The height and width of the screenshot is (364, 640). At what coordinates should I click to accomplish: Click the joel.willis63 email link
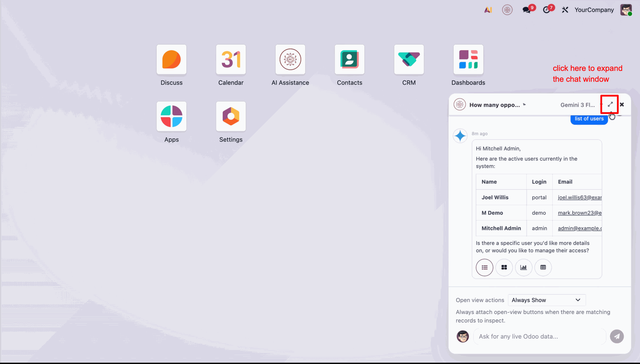[579, 197]
